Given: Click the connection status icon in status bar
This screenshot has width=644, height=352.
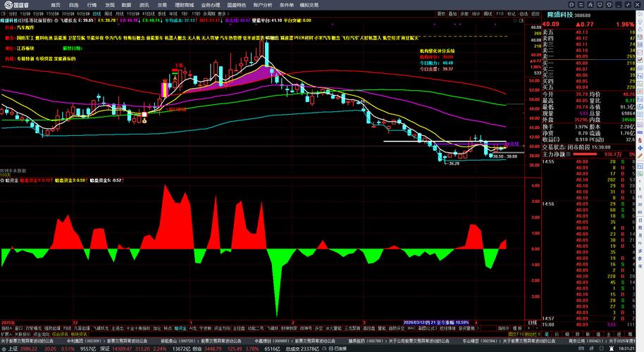Looking at the screenshot, I should [x=331, y=348].
